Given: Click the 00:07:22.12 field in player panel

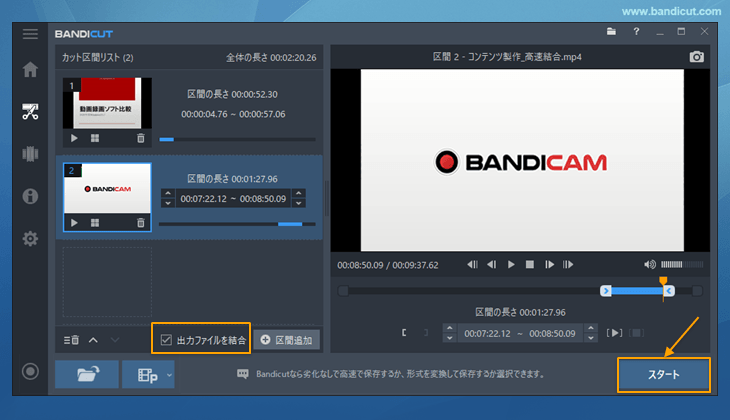Looking at the screenshot, I should click(487, 333).
